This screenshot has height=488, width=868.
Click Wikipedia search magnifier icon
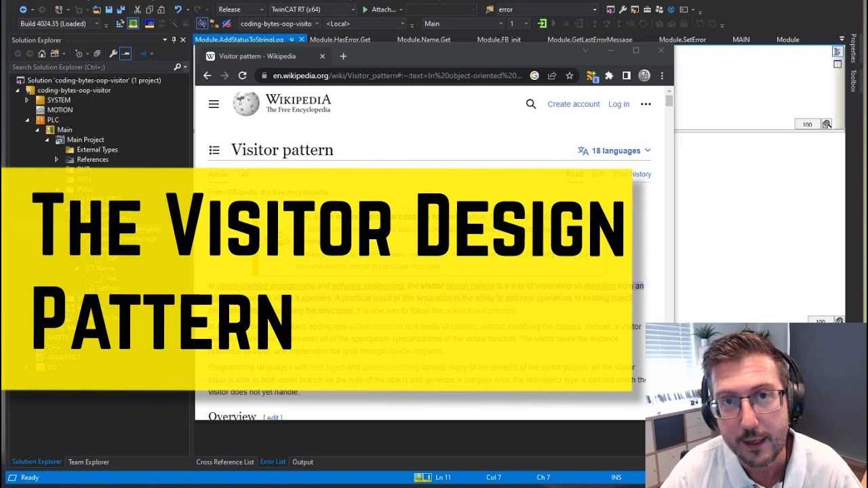tap(531, 104)
